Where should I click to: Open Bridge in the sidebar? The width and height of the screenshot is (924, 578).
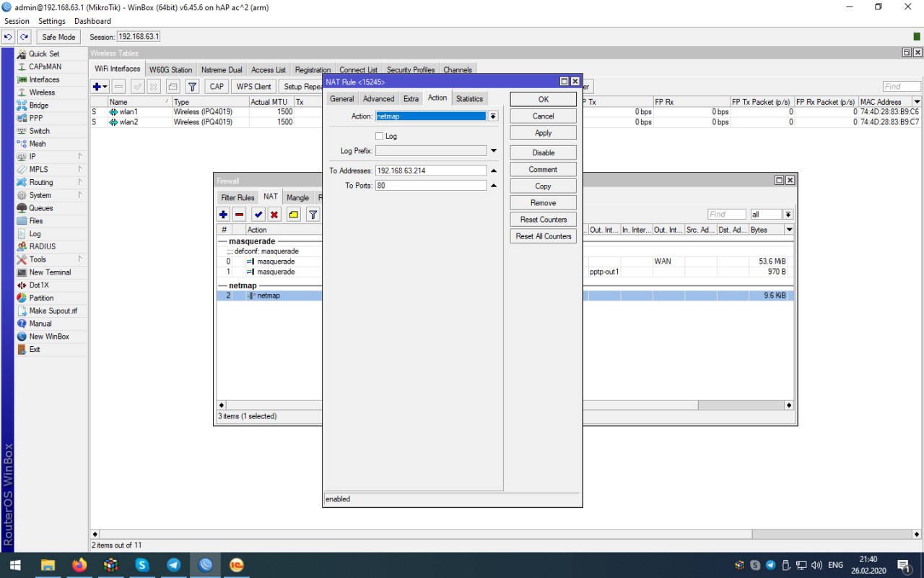(x=39, y=105)
